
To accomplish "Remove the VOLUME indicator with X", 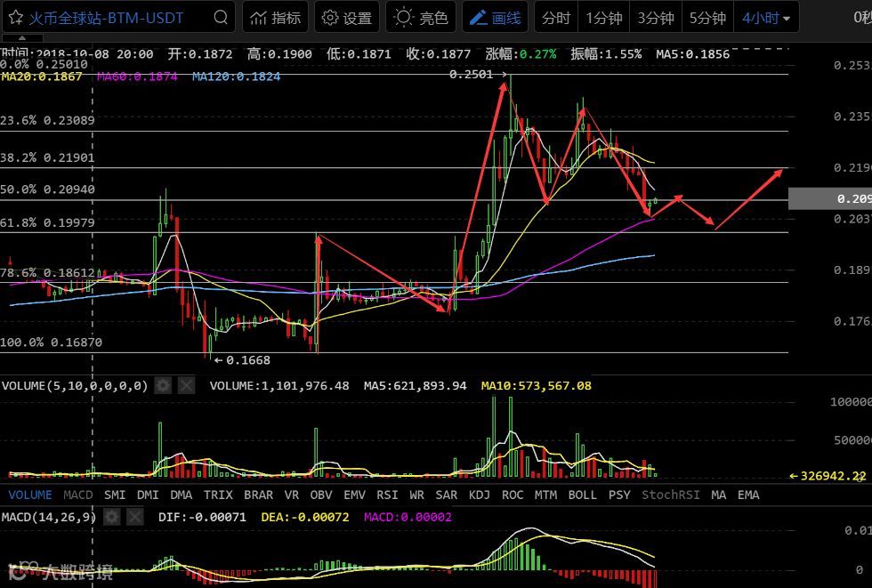I will tap(186, 385).
